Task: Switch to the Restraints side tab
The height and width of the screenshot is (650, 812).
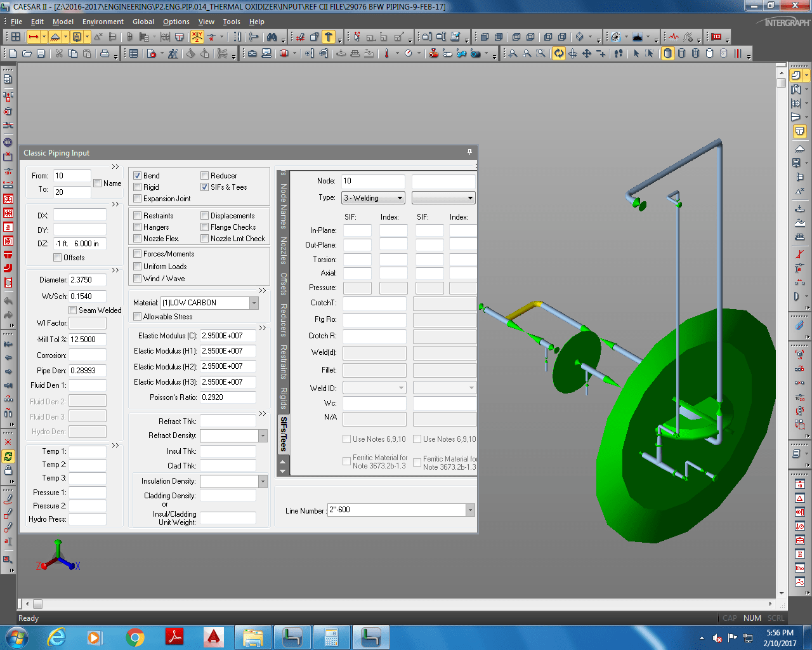Action: [284, 362]
